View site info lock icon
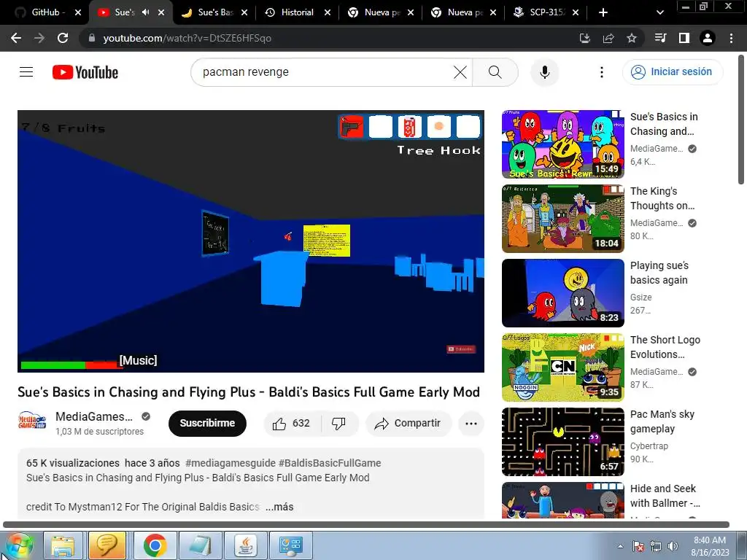 click(x=92, y=38)
